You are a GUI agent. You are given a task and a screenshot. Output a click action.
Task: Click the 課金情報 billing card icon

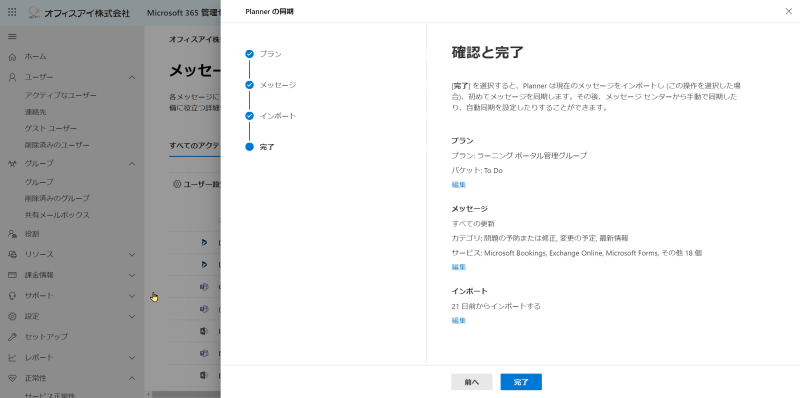(13, 275)
